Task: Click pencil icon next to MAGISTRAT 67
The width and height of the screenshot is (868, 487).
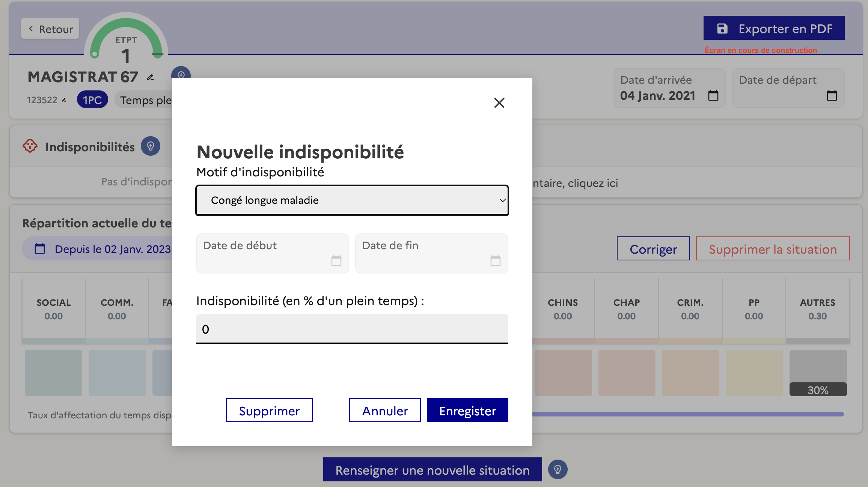Action: coord(150,78)
